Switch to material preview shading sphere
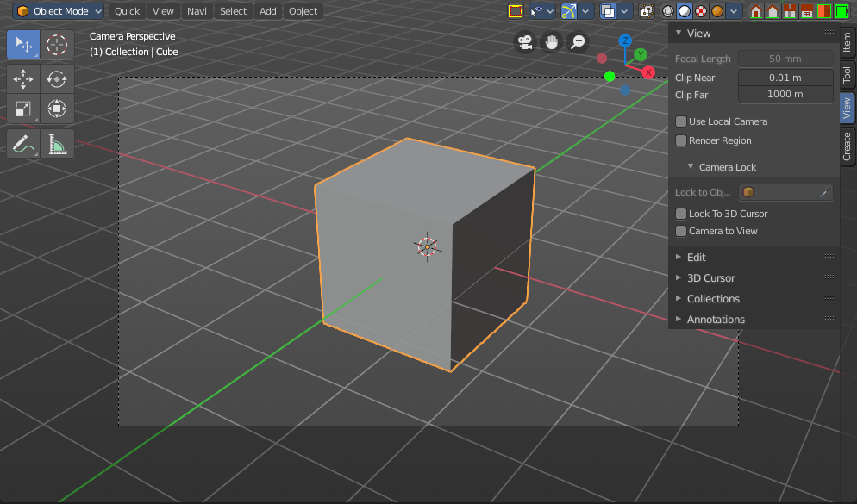 tap(701, 11)
